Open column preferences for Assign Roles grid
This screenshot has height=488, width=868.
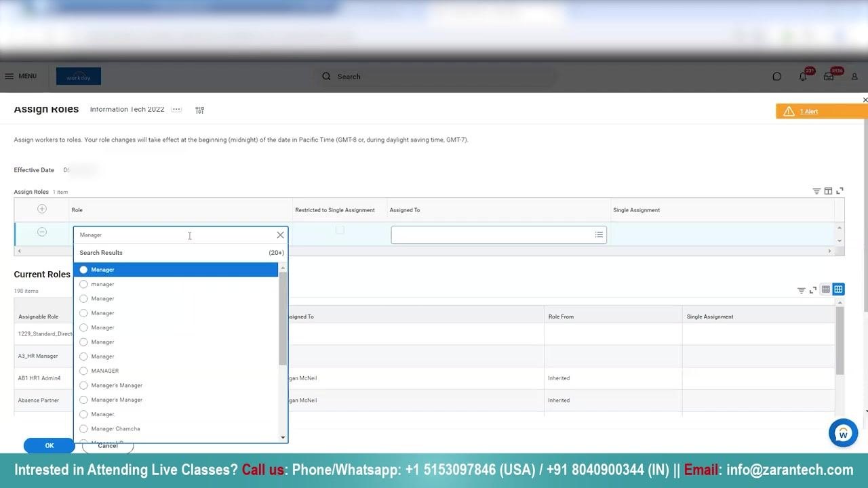click(x=828, y=191)
